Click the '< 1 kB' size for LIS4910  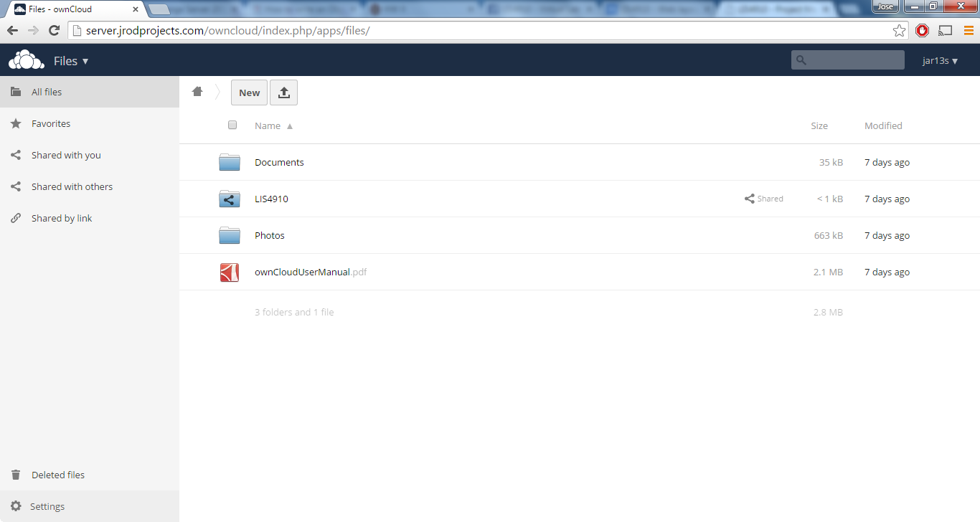830,199
